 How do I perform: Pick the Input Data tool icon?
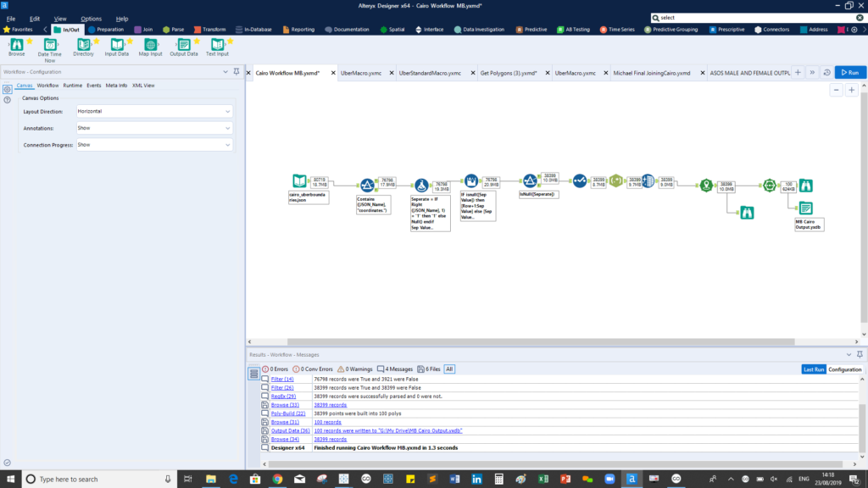(116, 44)
